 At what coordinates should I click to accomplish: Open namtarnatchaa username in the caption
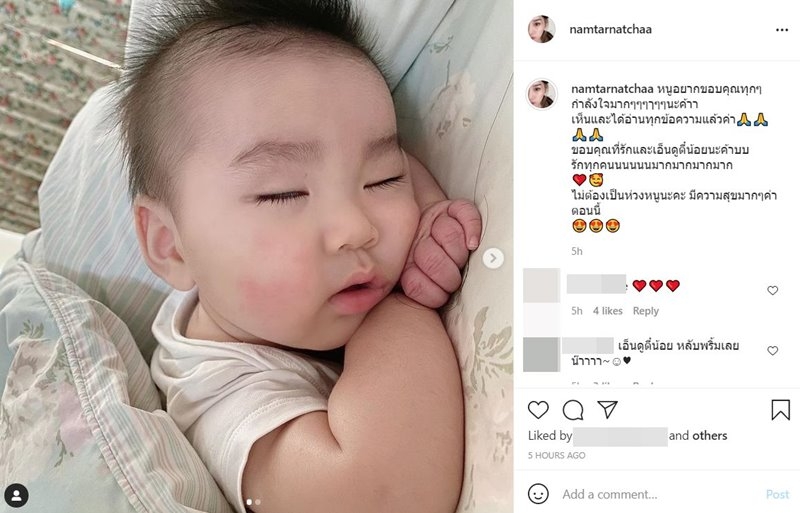tap(612, 89)
